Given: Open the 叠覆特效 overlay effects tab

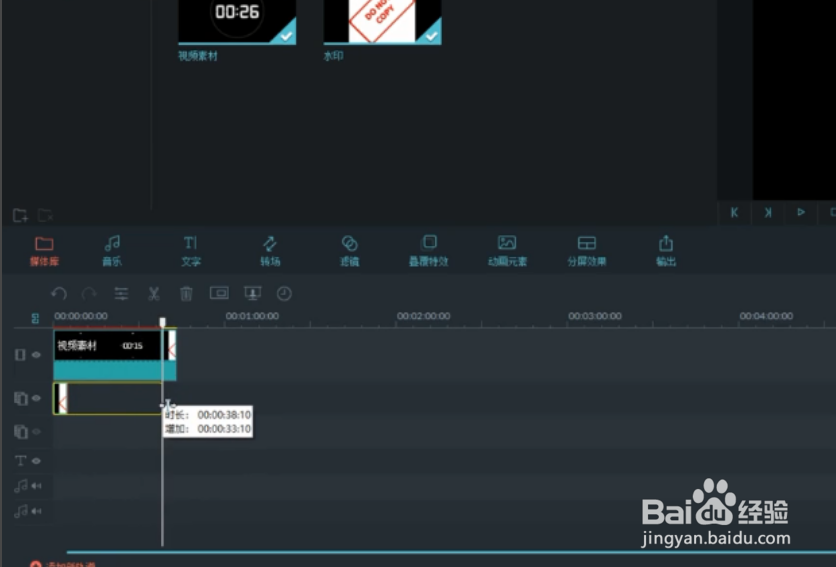Looking at the screenshot, I should click(428, 251).
